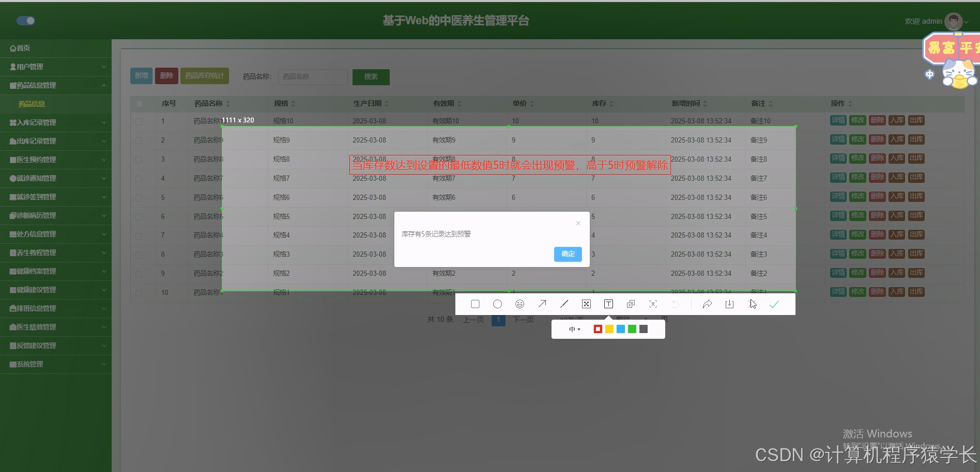
Task: Select the text annotation tool
Action: pos(608,304)
